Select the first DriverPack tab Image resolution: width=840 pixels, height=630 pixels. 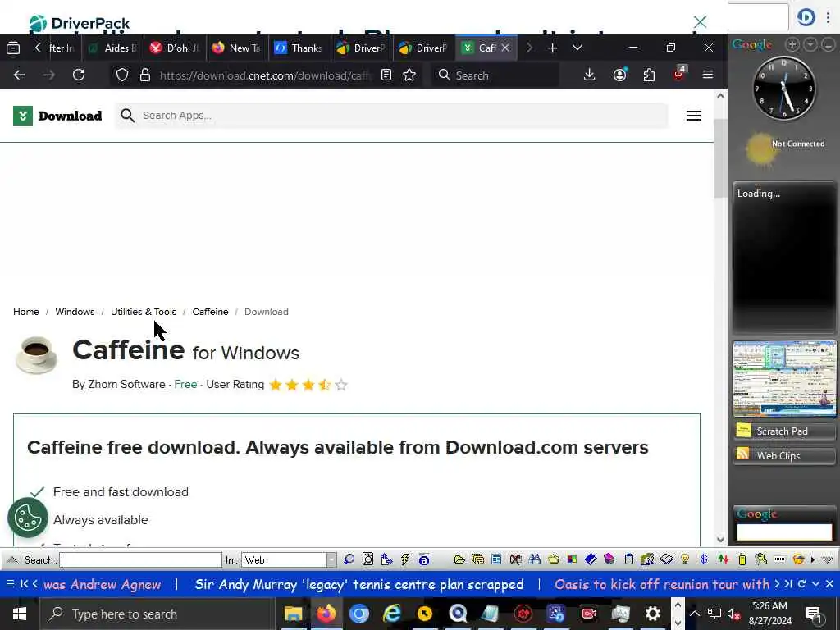[x=361, y=48]
